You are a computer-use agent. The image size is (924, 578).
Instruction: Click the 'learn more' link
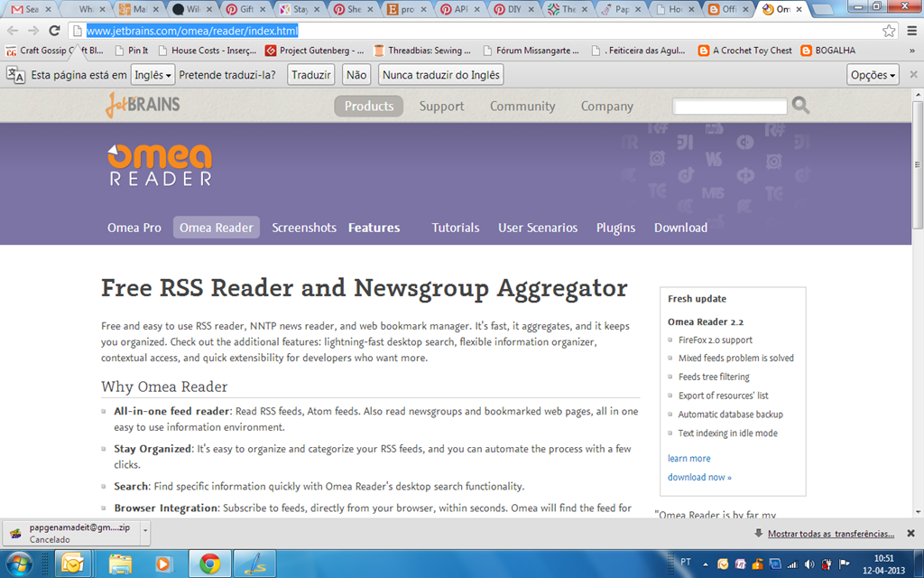688,458
